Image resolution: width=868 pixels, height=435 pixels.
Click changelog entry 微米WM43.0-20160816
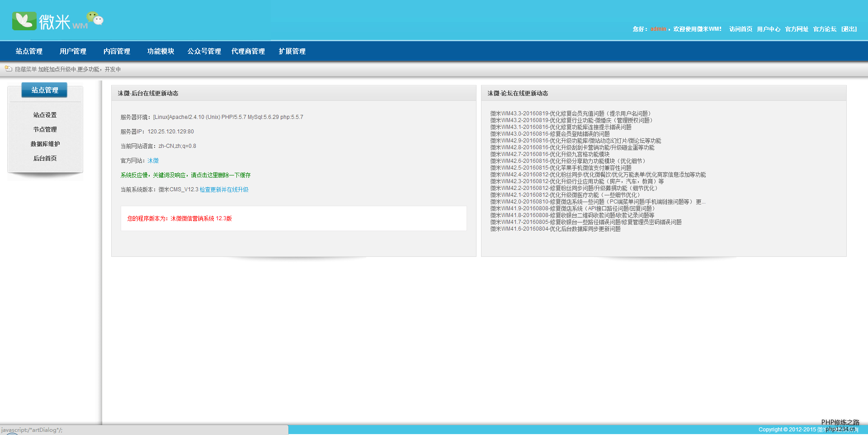(x=550, y=134)
